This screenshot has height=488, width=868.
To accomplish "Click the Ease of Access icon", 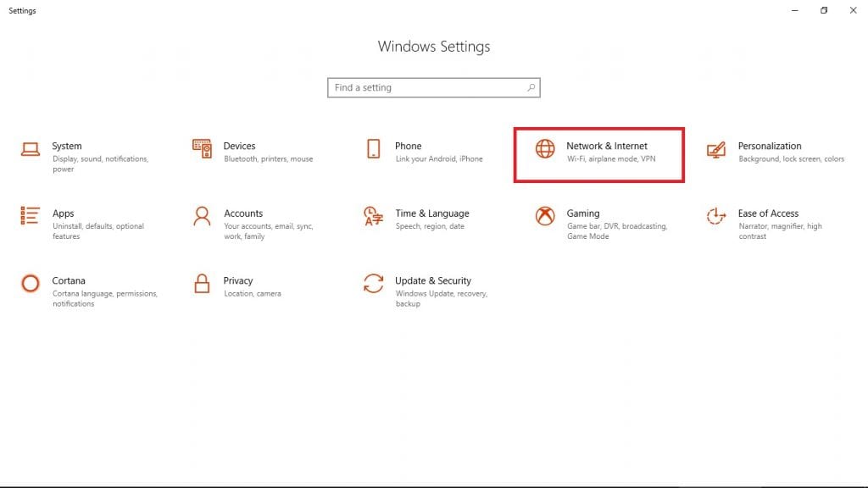I will click(x=715, y=216).
